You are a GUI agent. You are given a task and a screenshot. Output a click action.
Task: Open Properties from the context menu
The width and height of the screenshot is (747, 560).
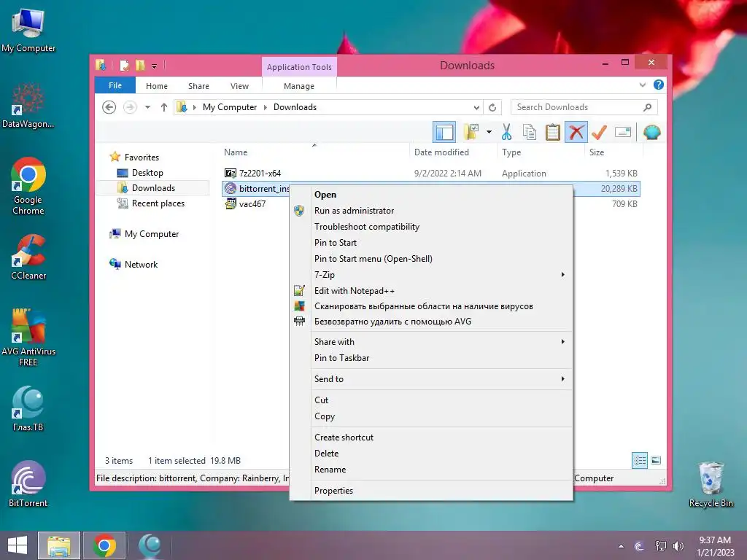click(x=431, y=491)
